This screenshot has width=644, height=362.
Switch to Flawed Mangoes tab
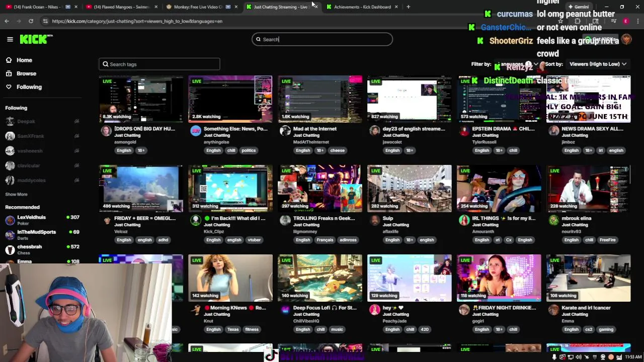click(121, 7)
